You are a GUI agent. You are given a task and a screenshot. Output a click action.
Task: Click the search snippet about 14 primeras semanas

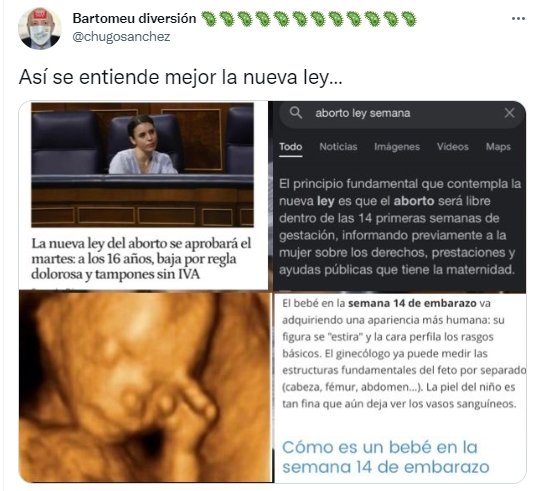point(399,227)
